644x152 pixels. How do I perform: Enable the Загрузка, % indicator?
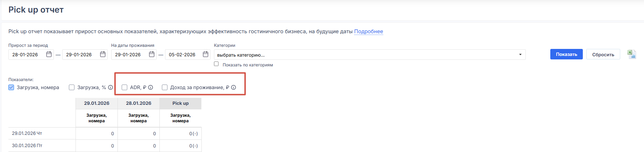pos(72,87)
